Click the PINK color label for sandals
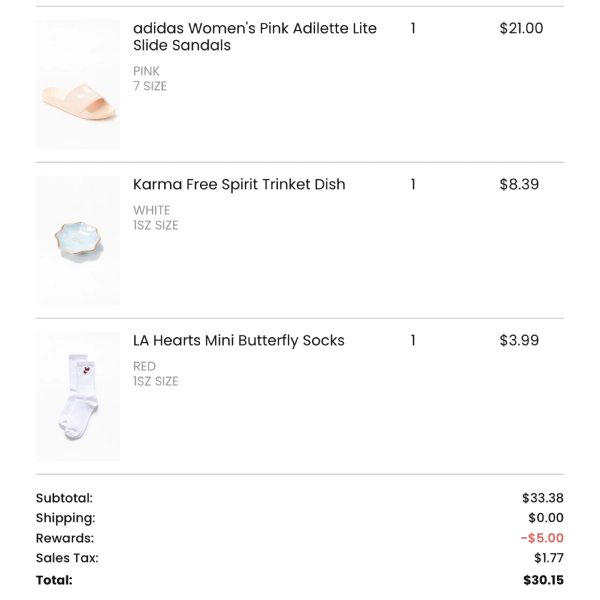The height and width of the screenshot is (600, 600). 146,71
